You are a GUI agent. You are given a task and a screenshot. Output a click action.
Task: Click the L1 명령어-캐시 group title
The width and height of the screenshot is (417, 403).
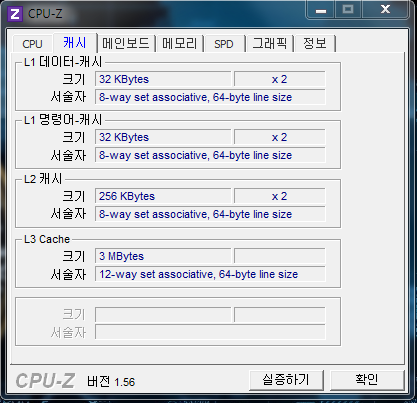[x=63, y=120]
